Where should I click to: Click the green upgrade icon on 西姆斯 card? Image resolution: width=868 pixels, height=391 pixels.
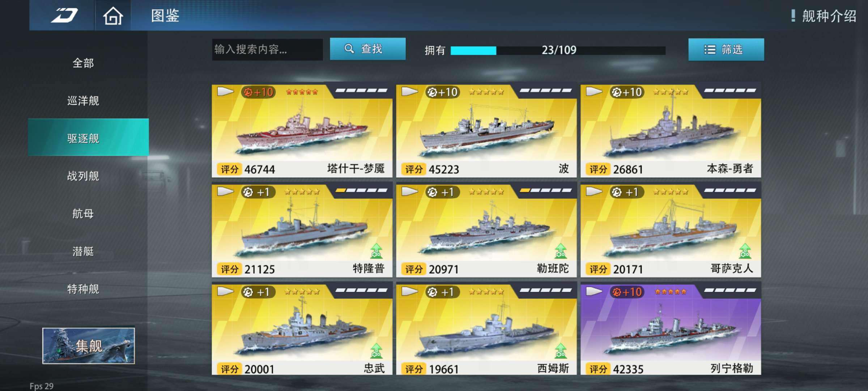point(561,350)
